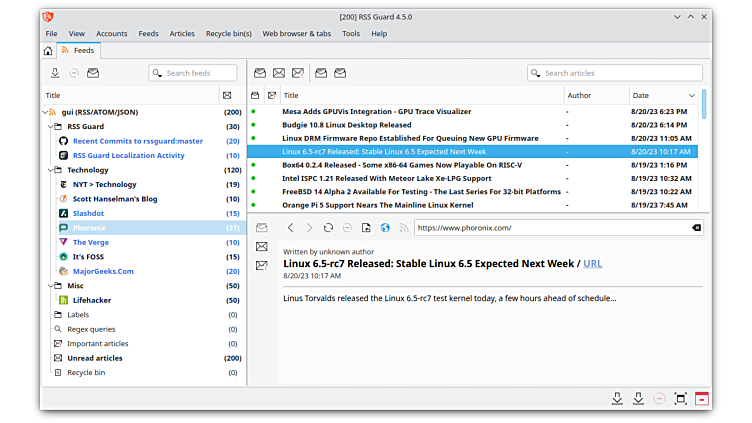This screenshot has height=423, width=752.
Task: Click the fetch feeds download icon in feeds toolbar
Action: (55, 73)
